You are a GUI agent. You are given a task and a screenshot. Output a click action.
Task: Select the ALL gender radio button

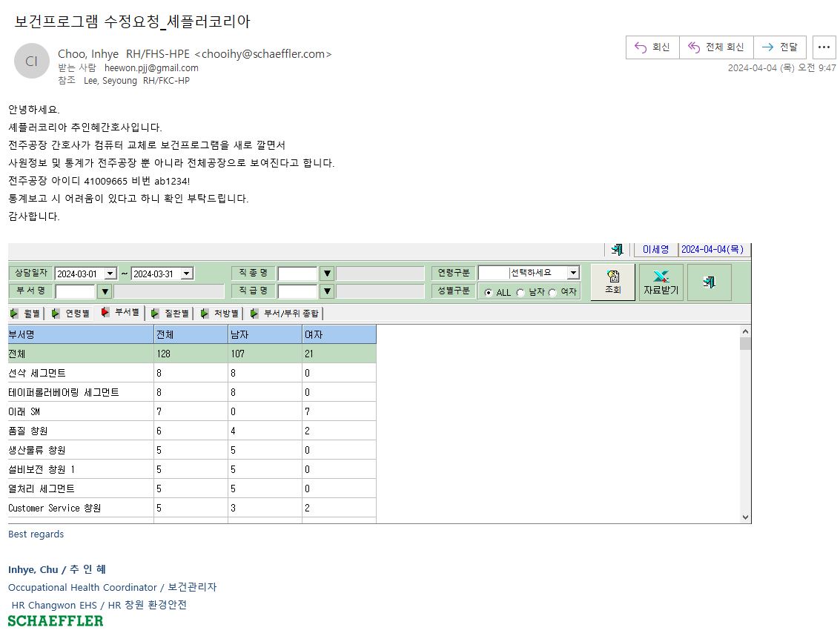click(488, 293)
